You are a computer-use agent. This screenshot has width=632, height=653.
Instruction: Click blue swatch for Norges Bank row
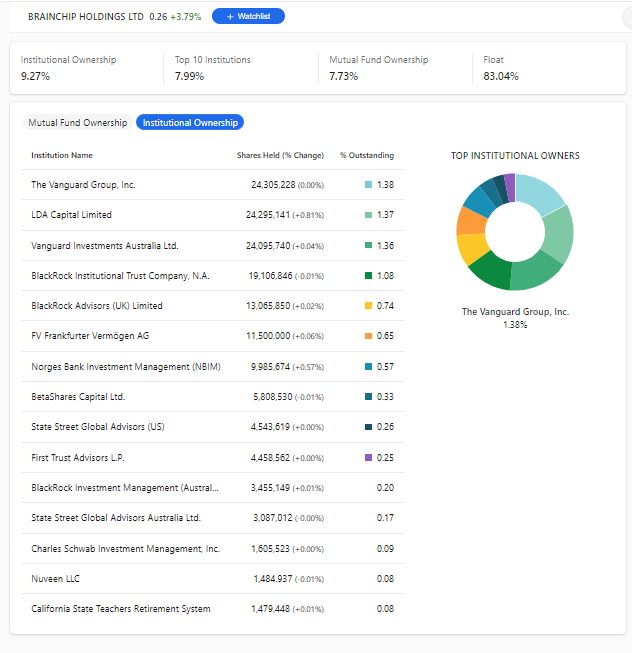(x=368, y=366)
